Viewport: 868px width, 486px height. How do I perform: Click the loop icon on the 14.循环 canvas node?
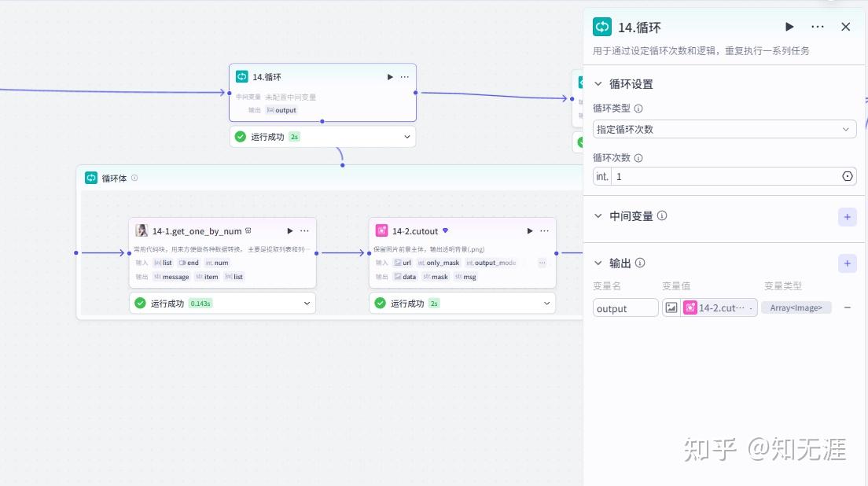pyautogui.click(x=242, y=76)
